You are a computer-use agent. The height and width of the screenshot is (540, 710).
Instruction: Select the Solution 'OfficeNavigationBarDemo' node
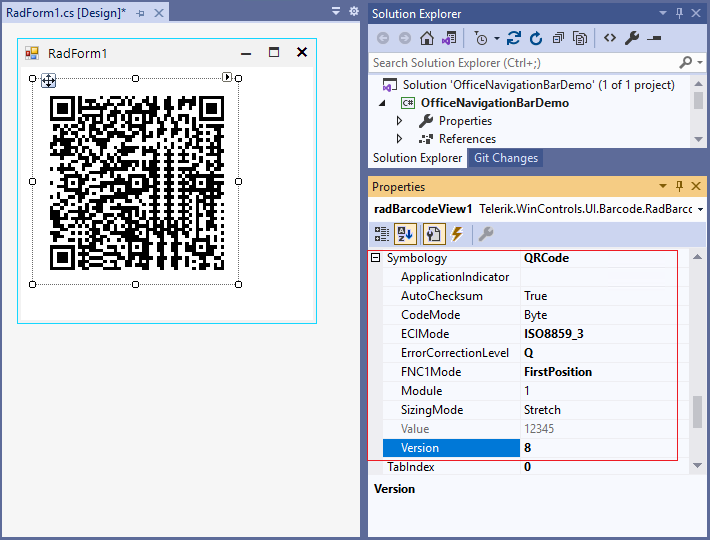(538, 85)
